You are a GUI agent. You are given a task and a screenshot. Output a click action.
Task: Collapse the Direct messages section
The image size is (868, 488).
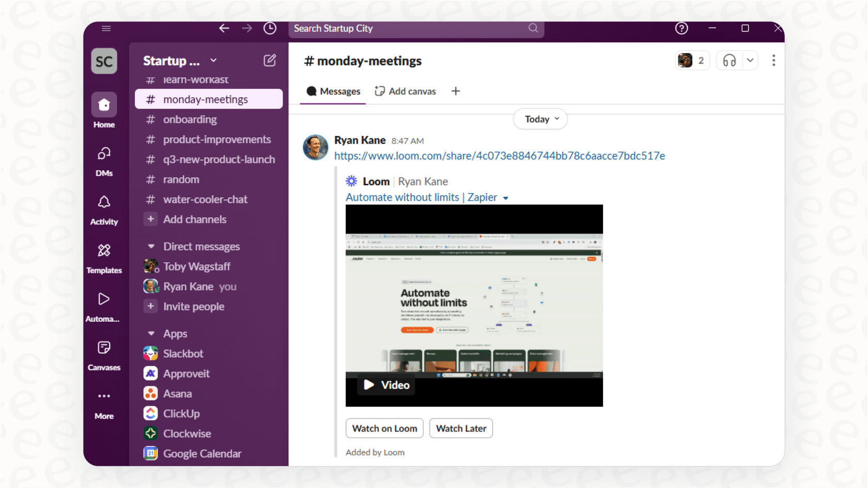click(150, 246)
